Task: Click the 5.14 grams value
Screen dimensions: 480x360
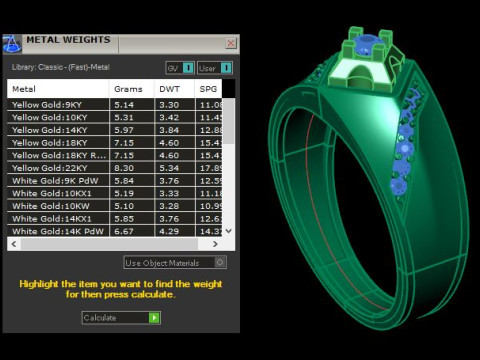Action: click(x=124, y=105)
